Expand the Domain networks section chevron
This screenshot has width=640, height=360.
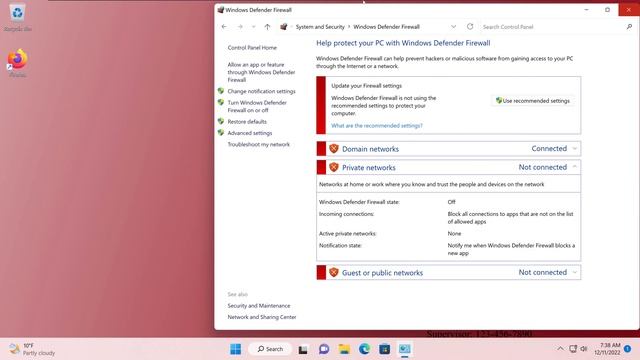(575, 149)
